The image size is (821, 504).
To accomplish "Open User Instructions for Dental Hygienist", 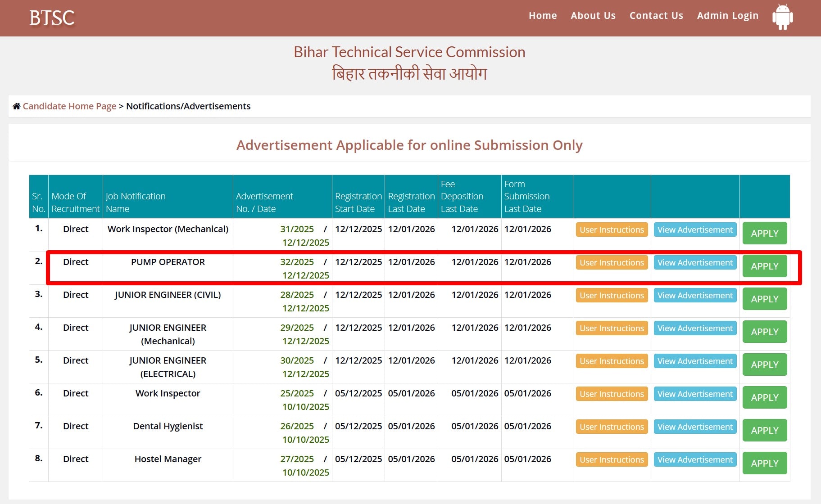I will tap(611, 427).
